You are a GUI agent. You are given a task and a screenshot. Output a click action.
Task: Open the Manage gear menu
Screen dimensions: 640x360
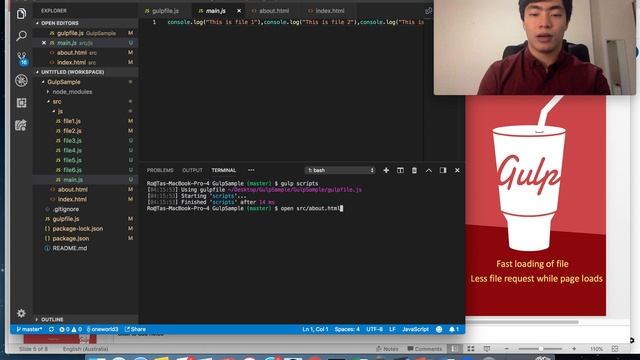(21, 313)
